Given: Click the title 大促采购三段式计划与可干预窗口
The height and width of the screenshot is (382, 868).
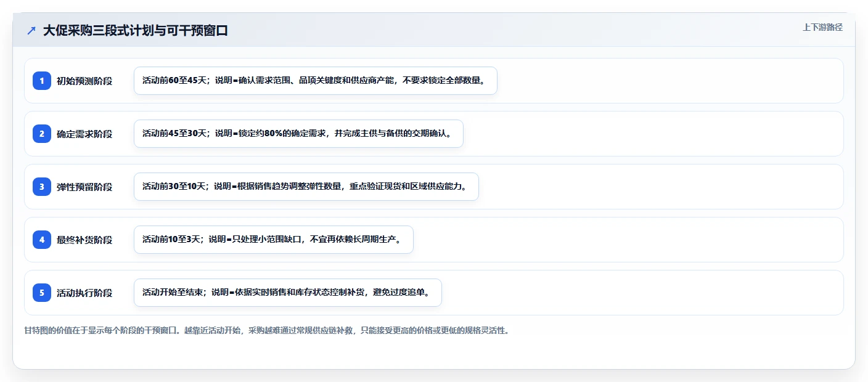Looking at the screenshot, I should [x=136, y=31].
